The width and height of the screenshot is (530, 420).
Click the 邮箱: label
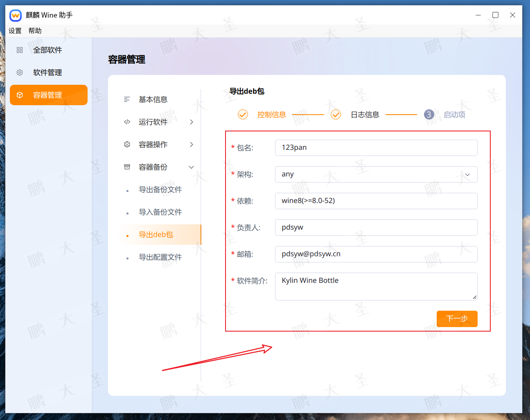(x=245, y=254)
